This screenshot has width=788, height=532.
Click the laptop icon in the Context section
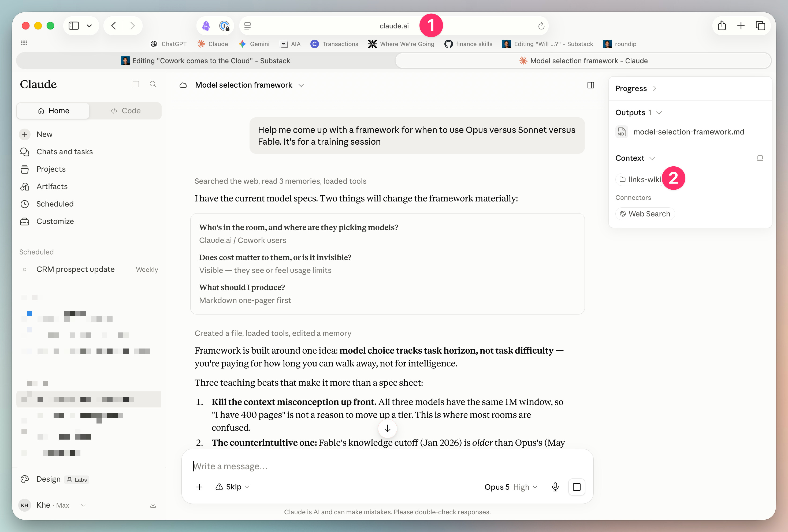pos(760,158)
